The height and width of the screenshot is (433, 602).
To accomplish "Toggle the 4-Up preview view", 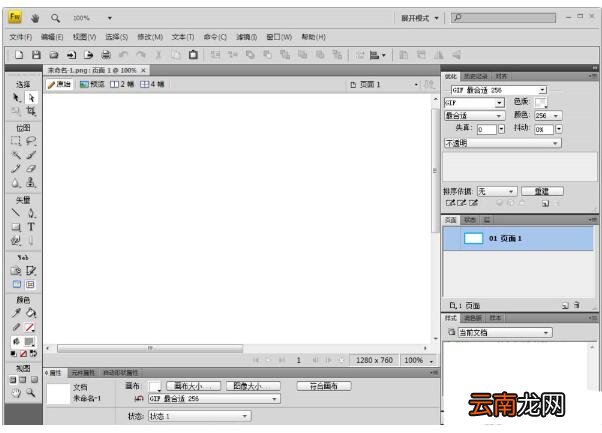I will (x=152, y=84).
